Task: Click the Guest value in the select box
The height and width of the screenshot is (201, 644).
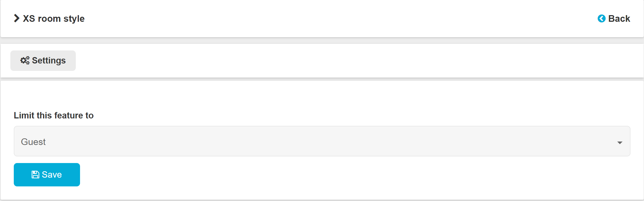Action: click(x=33, y=142)
